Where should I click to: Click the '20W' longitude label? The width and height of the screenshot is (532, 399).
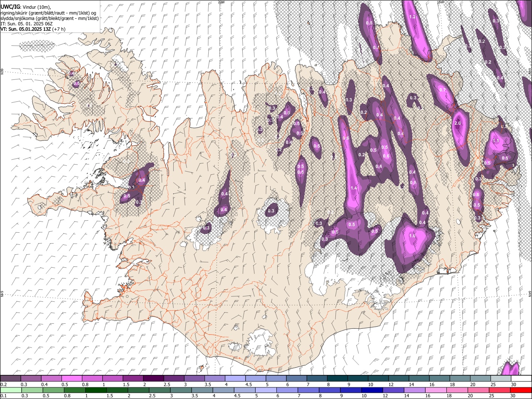(221, 2)
